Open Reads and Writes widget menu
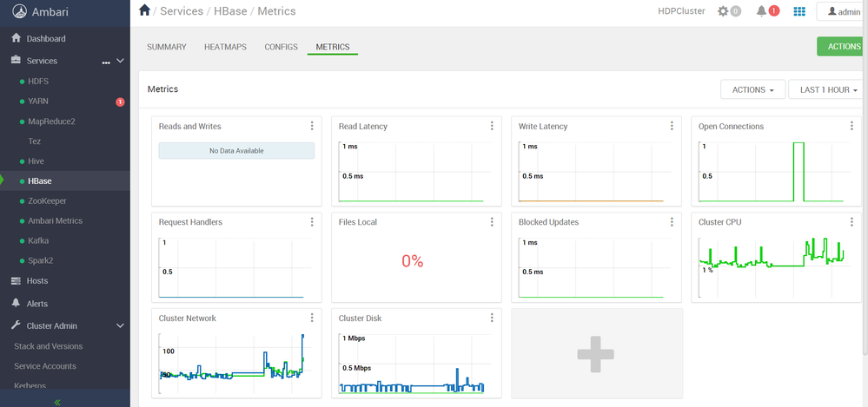 312,126
